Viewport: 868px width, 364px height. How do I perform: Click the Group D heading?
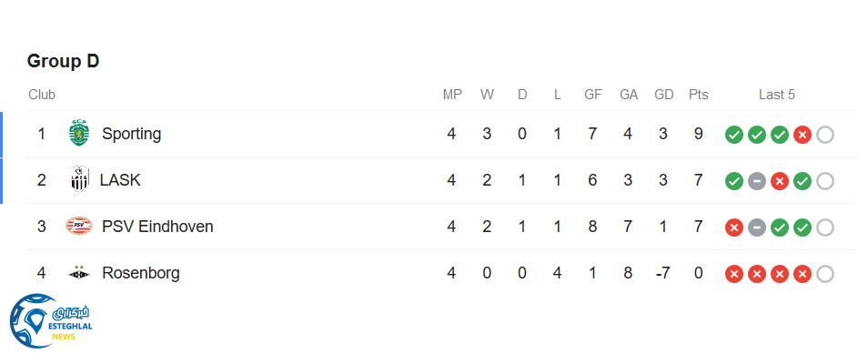click(x=63, y=61)
